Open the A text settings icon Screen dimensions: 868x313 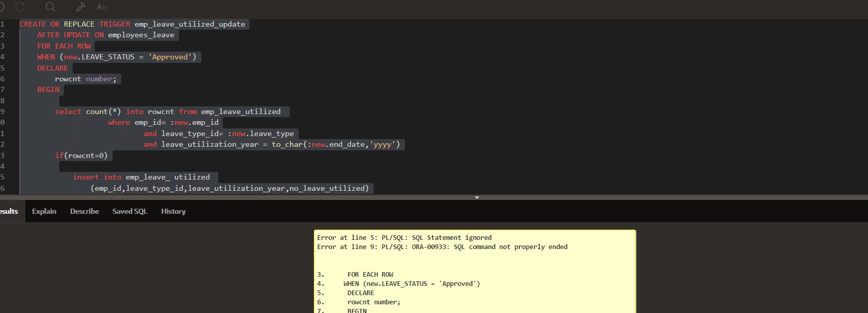pos(102,7)
